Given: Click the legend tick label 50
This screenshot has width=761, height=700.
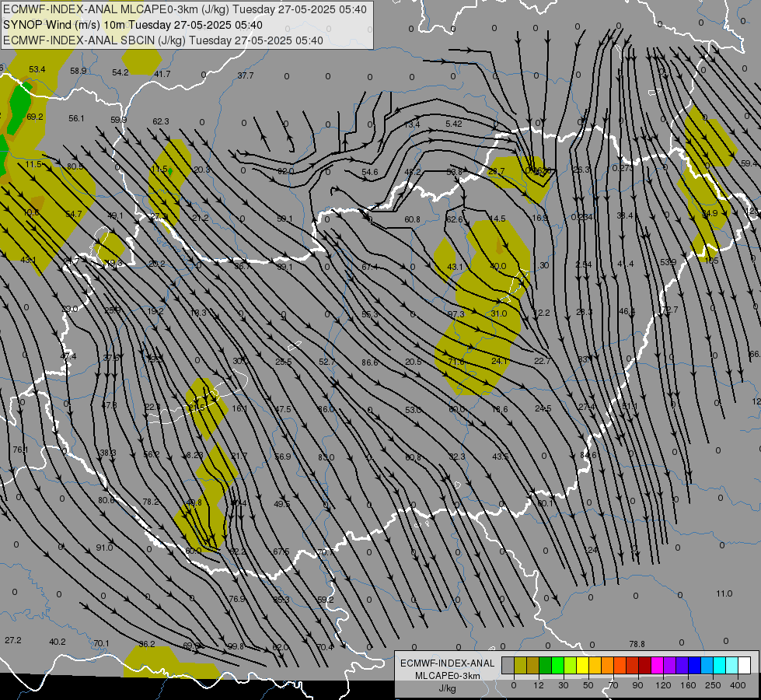Looking at the screenshot, I should pos(588,685).
